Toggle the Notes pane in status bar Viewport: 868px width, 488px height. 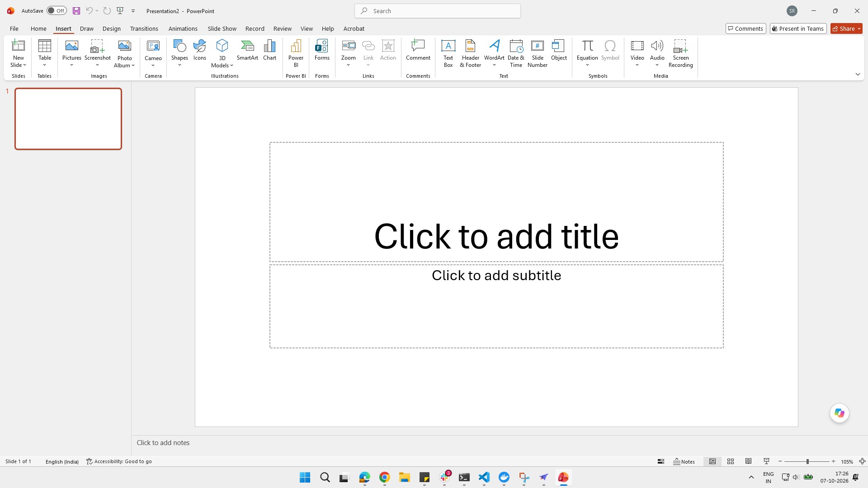pyautogui.click(x=684, y=461)
